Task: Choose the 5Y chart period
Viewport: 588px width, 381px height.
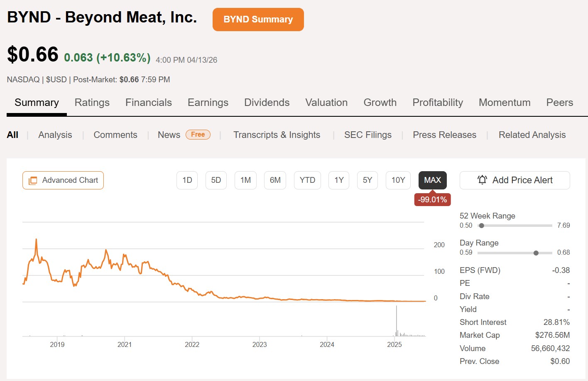Action: tap(367, 180)
